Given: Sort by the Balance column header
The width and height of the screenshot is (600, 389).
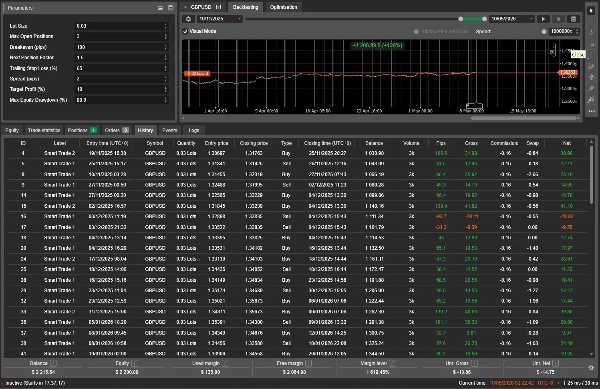Looking at the screenshot, I should (x=374, y=143).
